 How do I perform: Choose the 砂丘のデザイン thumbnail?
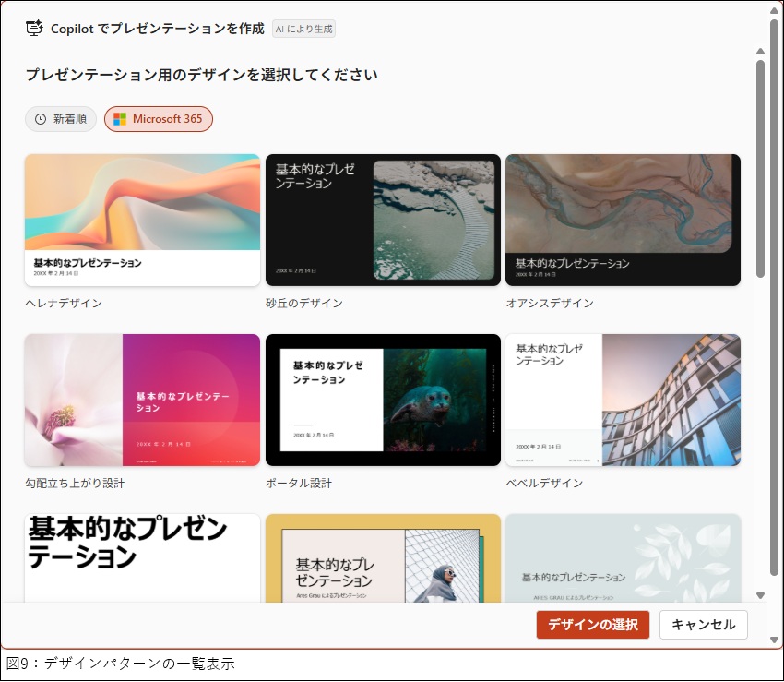coord(383,220)
